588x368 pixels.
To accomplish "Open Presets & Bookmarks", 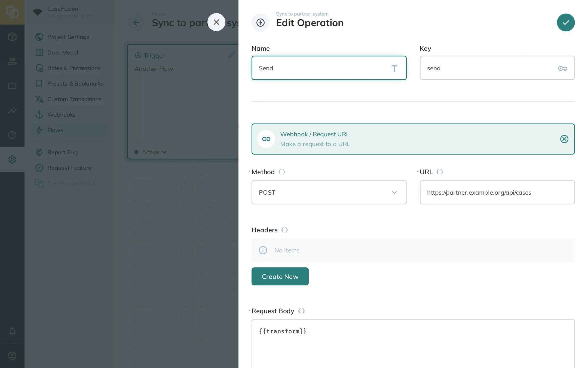I will [69, 83].
